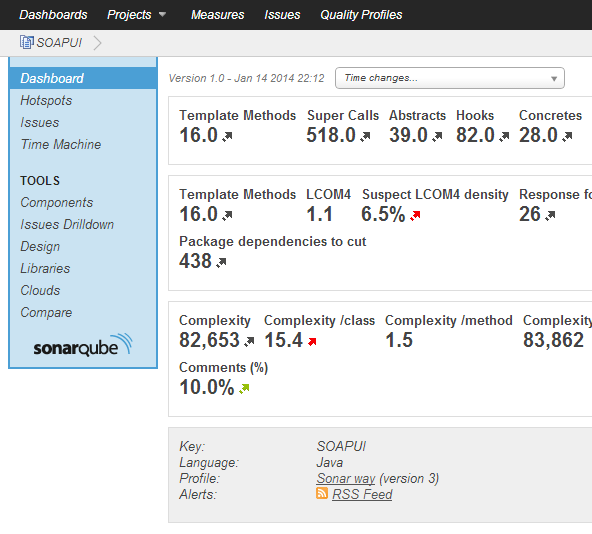Open the Compare tool
This screenshot has width=592, height=534.
point(46,312)
